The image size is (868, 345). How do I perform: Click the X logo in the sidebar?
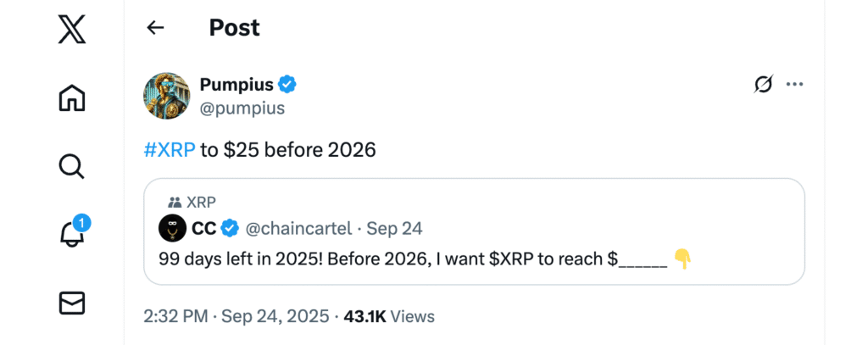point(71,31)
